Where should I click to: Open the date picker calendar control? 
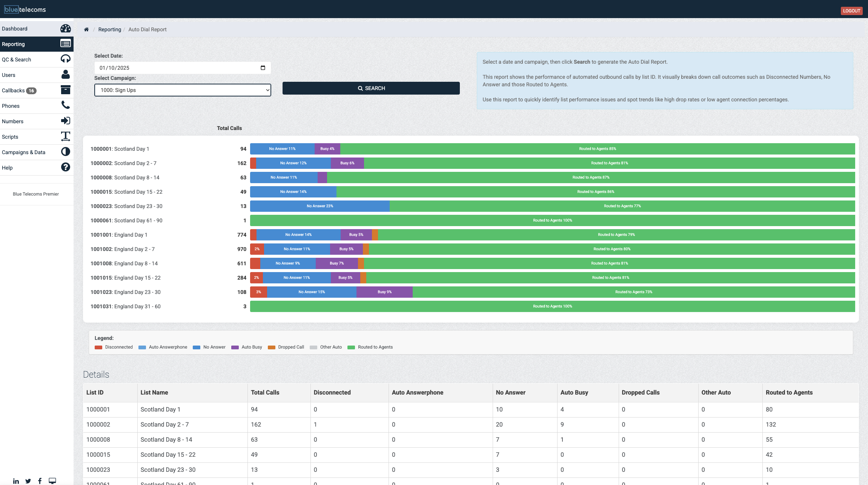click(x=263, y=67)
